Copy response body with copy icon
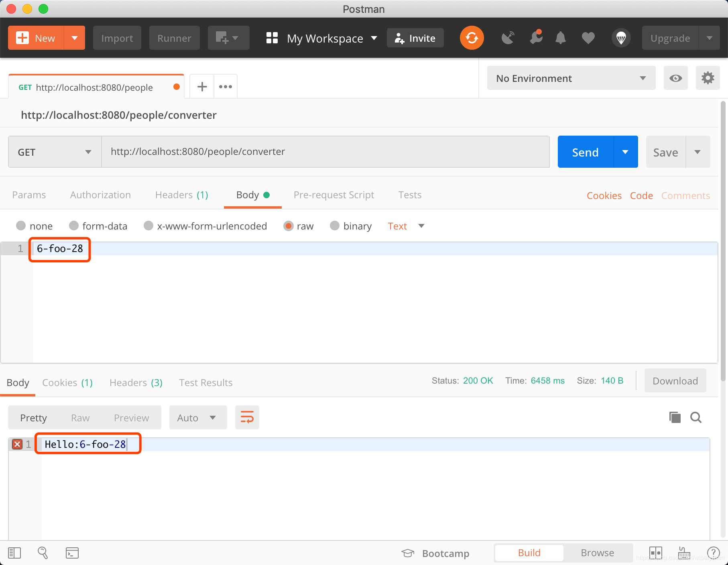This screenshot has height=565, width=728. (x=675, y=417)
